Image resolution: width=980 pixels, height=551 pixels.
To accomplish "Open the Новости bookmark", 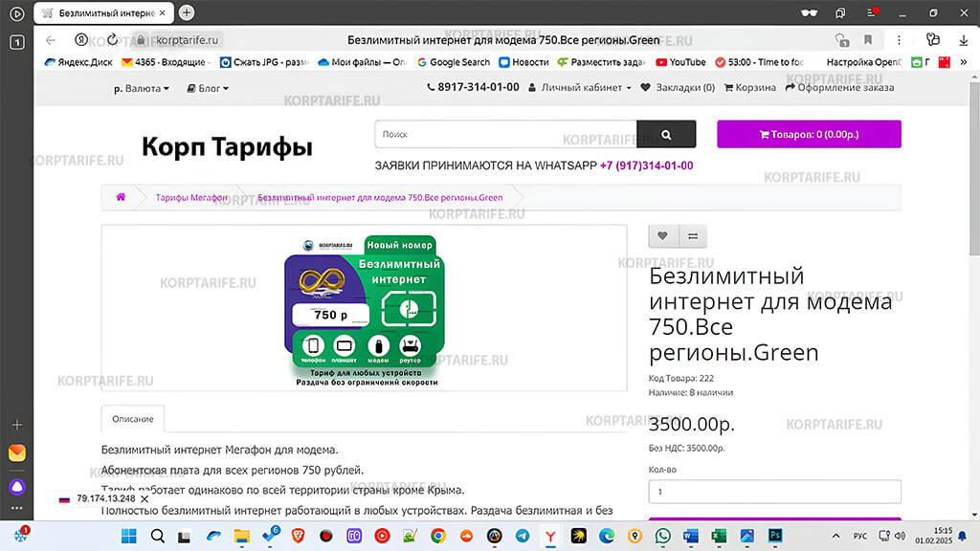I will coord(523,62).
